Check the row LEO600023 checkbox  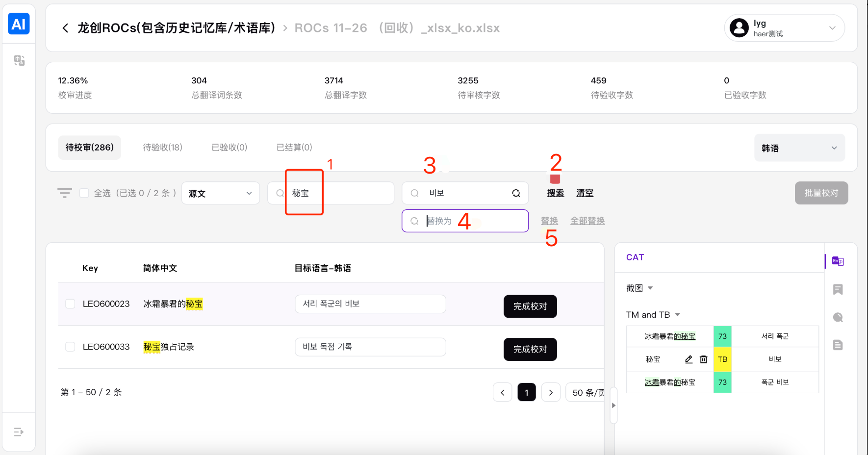point(70,304)
